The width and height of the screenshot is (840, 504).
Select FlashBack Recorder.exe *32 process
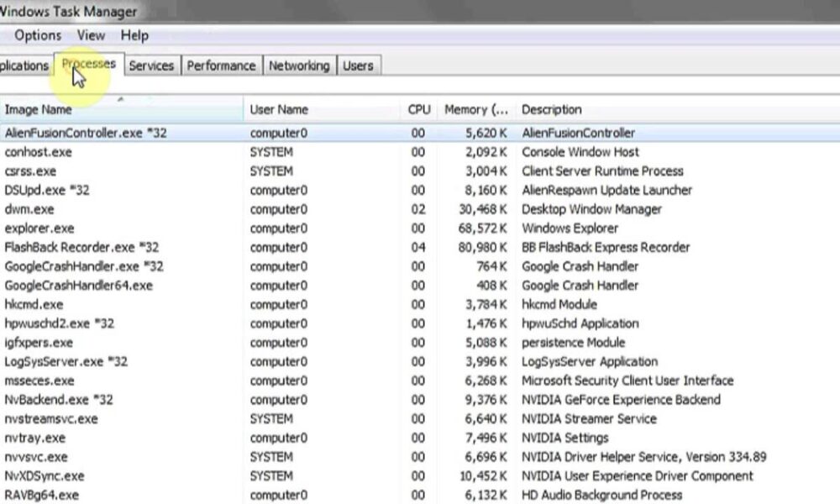point(420,248)
